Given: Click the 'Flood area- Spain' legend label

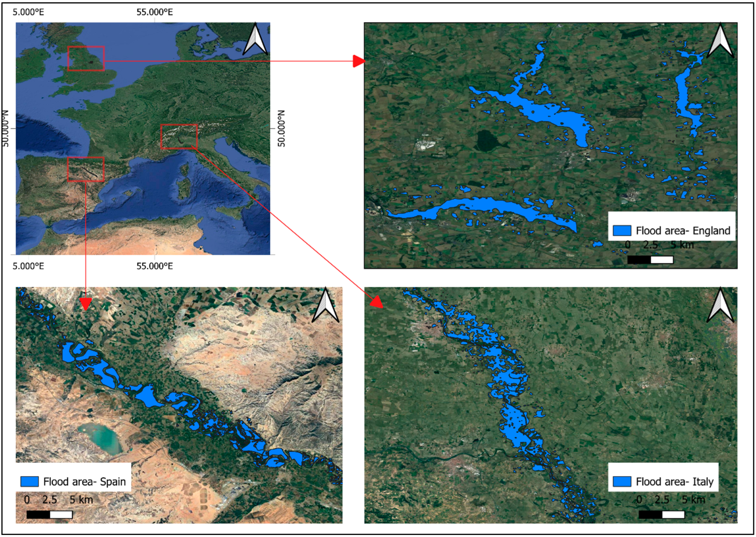Looking at the screenshot, I should 85,481.
